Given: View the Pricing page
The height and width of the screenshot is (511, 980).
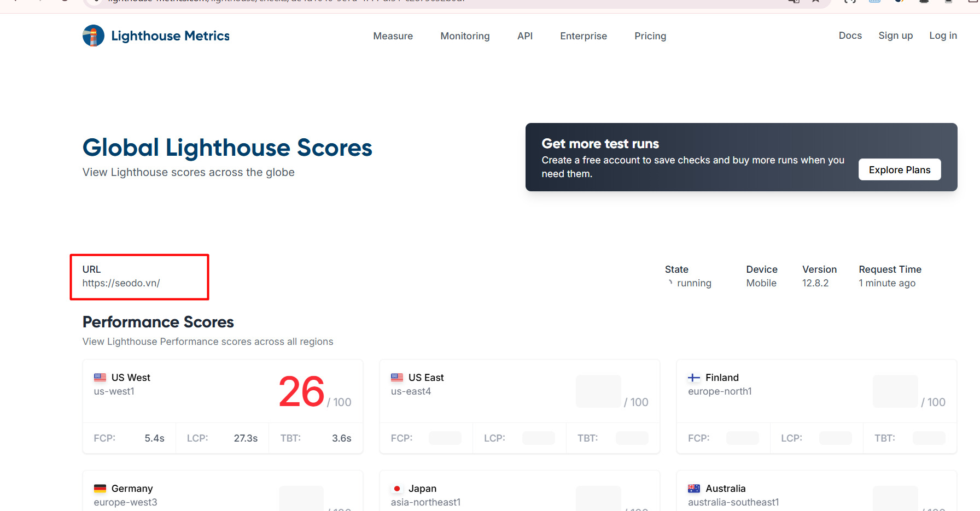Looking at the screenshot, I should tap(650, 36).
